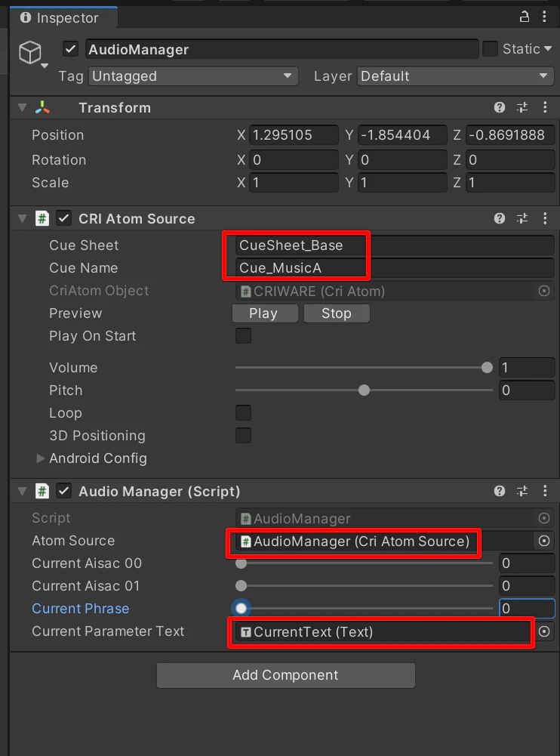Open the Layer dropdown showing Default
Screen dimensions: 560x756
pos(455,76)
